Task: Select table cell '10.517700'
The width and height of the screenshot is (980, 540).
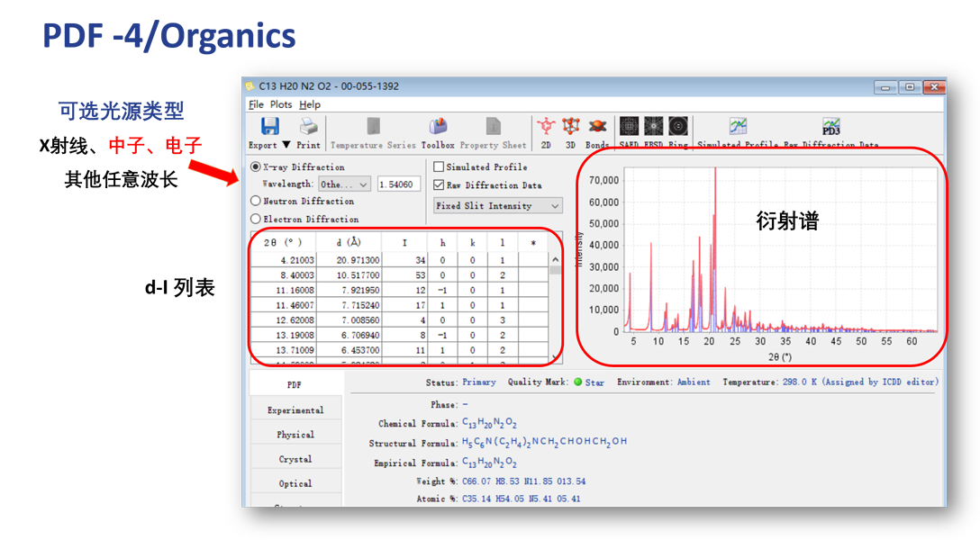Action: [x=349, y=274]
